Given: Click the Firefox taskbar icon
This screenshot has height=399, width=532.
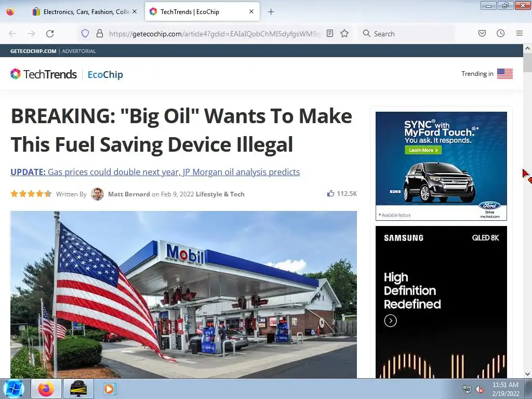Looking at the screenshot, I should click(46, 389).
